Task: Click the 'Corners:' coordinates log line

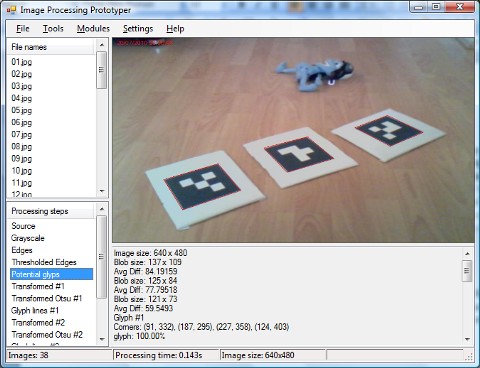Action: coord(201,327)
